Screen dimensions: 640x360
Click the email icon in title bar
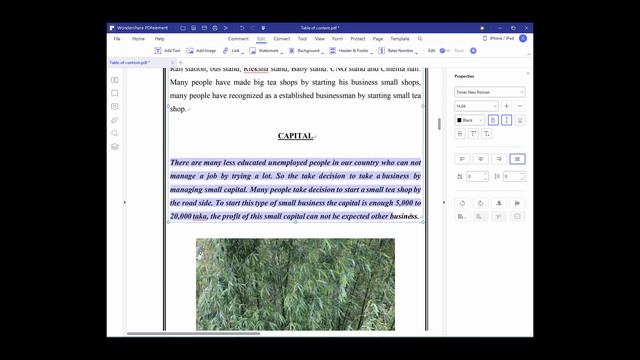[204, 28]
